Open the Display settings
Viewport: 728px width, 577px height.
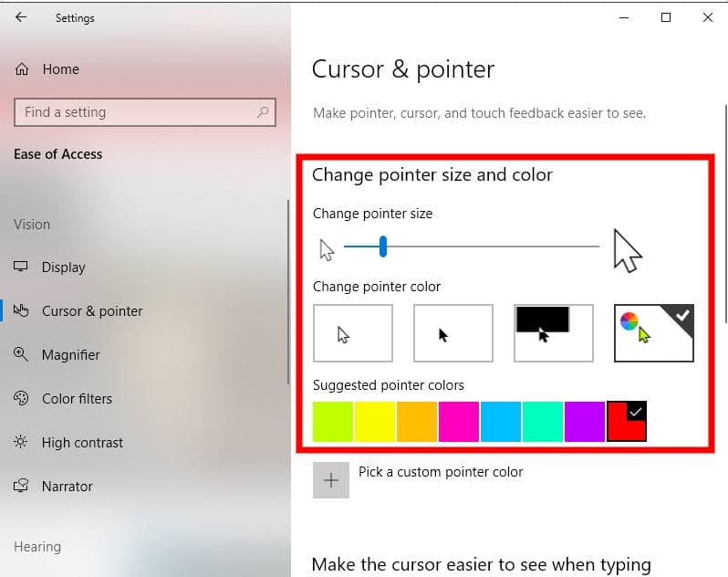pyautogui.click(x=64, y=268)
